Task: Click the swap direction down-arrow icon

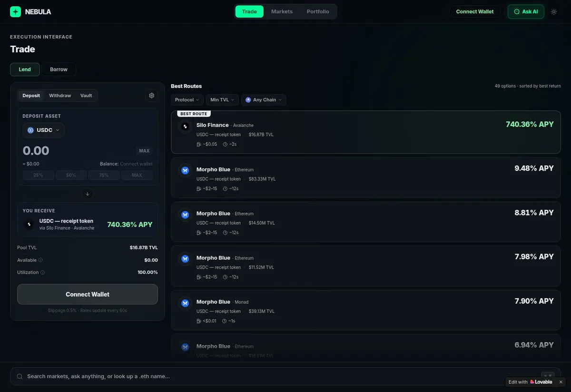Action: pos(88,194)
